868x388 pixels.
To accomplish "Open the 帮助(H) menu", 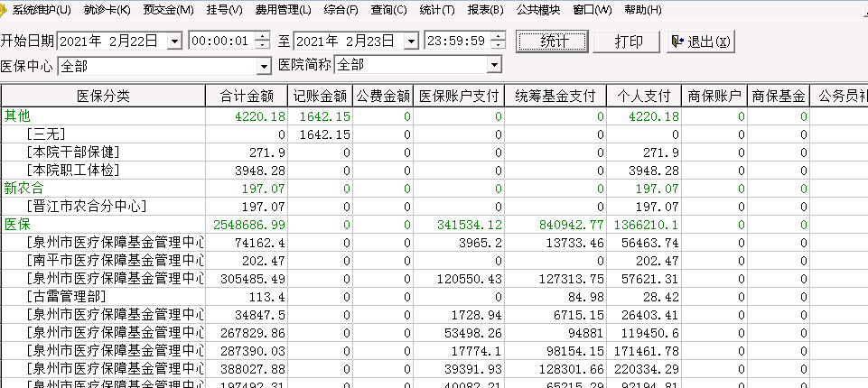I will click(643, 10).
